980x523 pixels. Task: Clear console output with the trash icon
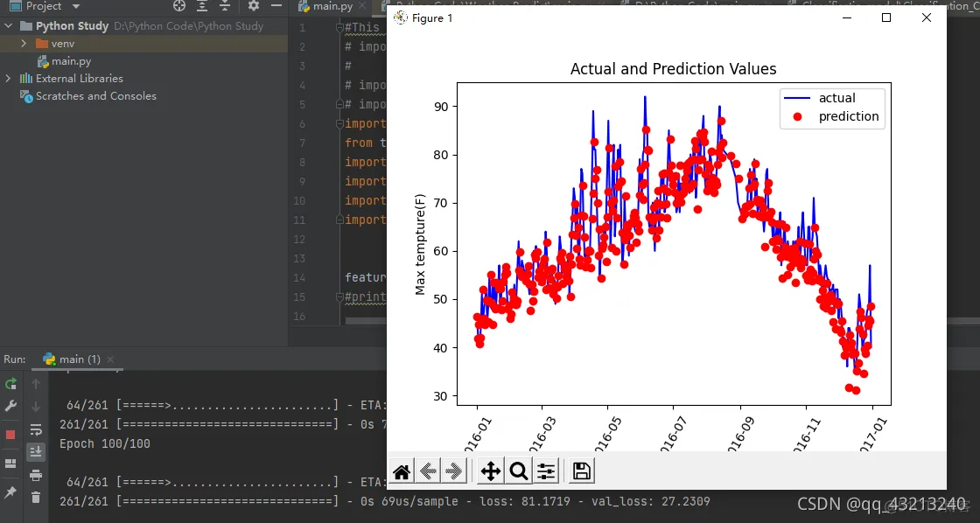coord(36,498)
